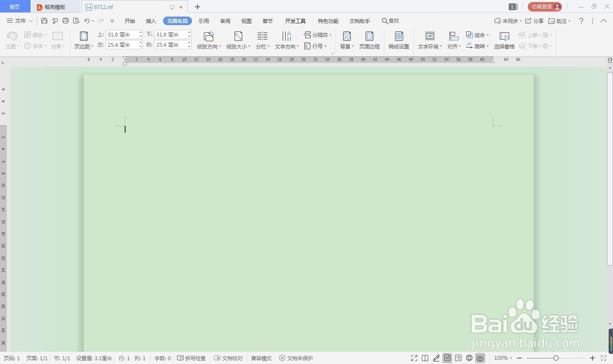Click the 分栏 columns icon
The width and height of the screenshot is (613, 364).
coord(262,37)
